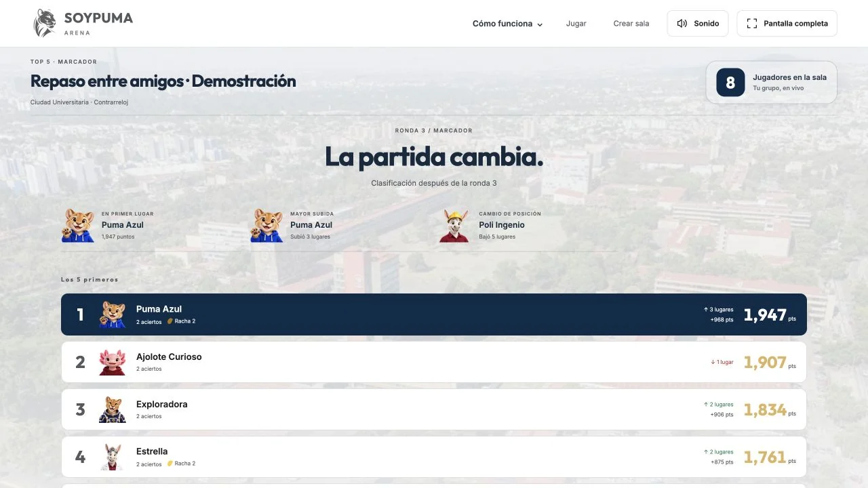This screenshot has width=868, height=488.
Task: Click the Ajolote Curioso player name
Action: [169, 357]
